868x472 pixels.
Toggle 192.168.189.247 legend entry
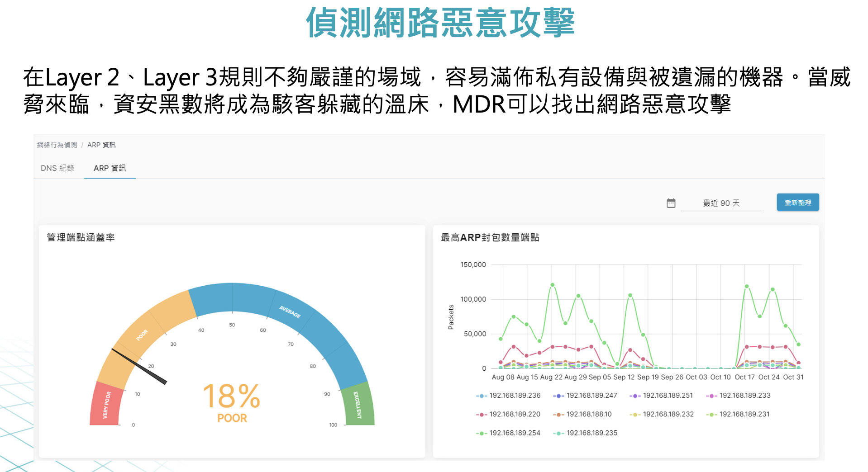tap(586, 396)
